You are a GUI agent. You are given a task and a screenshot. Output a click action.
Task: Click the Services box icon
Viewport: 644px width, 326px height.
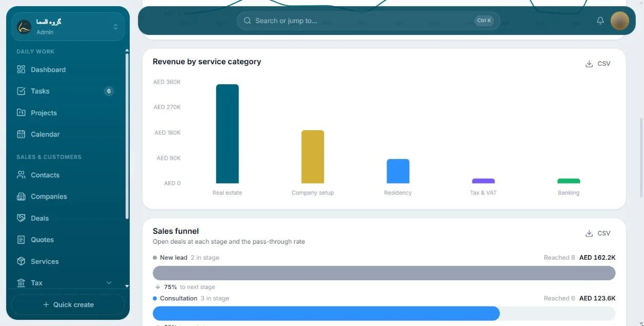coord(21,261)
